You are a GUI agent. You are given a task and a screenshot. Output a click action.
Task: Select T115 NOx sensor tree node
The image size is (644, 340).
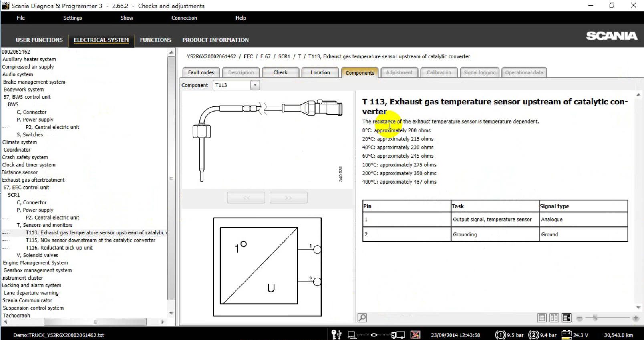point(91,240)
